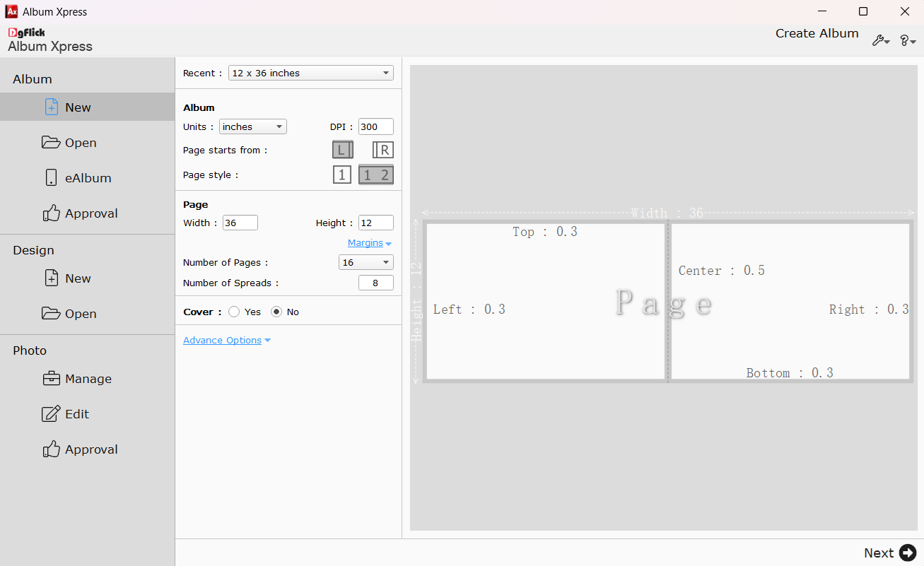This screenshot has width=924, height=566.
Task: Maximize the Album Xpress window
Action: 863,11
